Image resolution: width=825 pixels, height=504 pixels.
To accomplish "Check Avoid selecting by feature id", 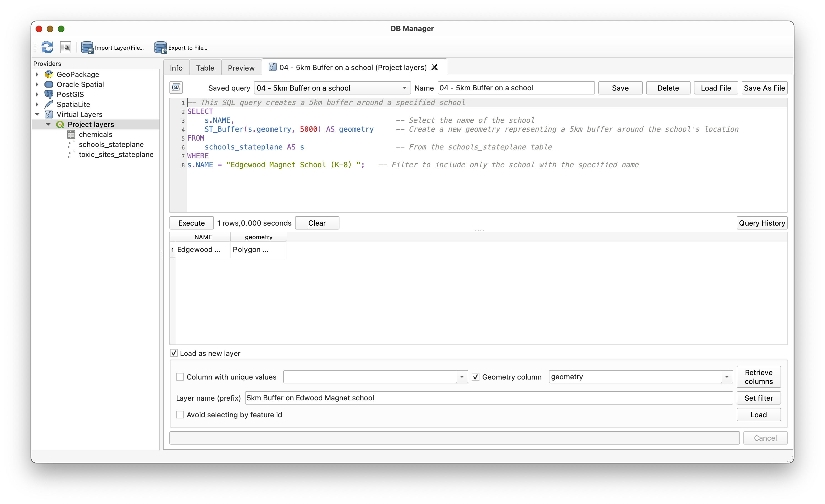I will [x=180, y=415].
